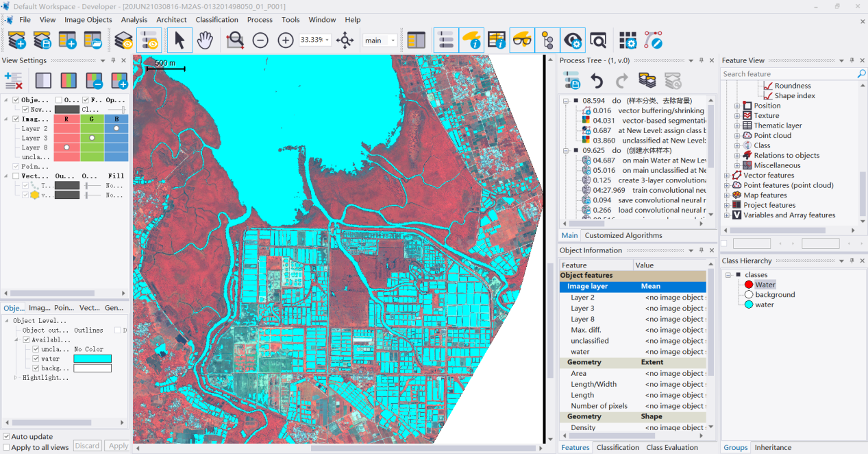
Task: Click the cyan water color swatch
Action: (x=92, y=359)
